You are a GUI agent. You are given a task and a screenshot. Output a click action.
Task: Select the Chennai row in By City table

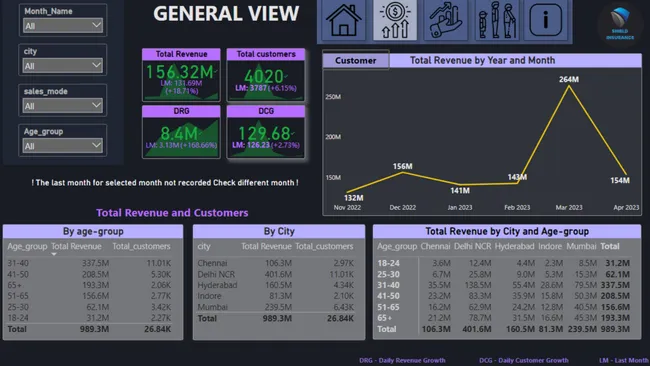(276, 263)
